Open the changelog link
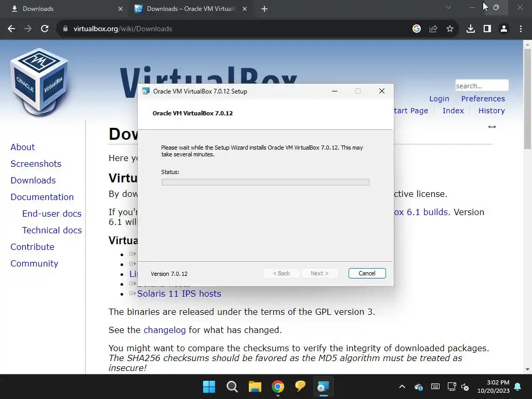Viewport: 532px width, 399px height. click(165, 330)
